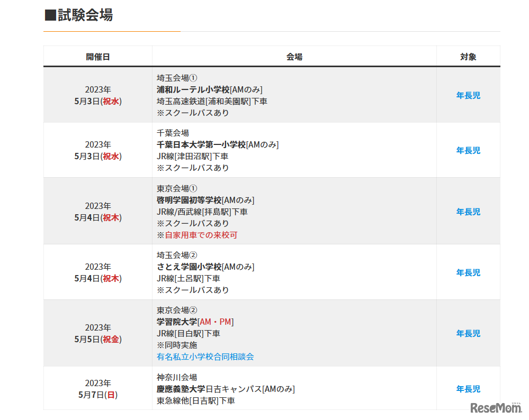Click 年長児 link in 学習院大学 row
This screenshot has width=529, height=420.
point(468,333)
